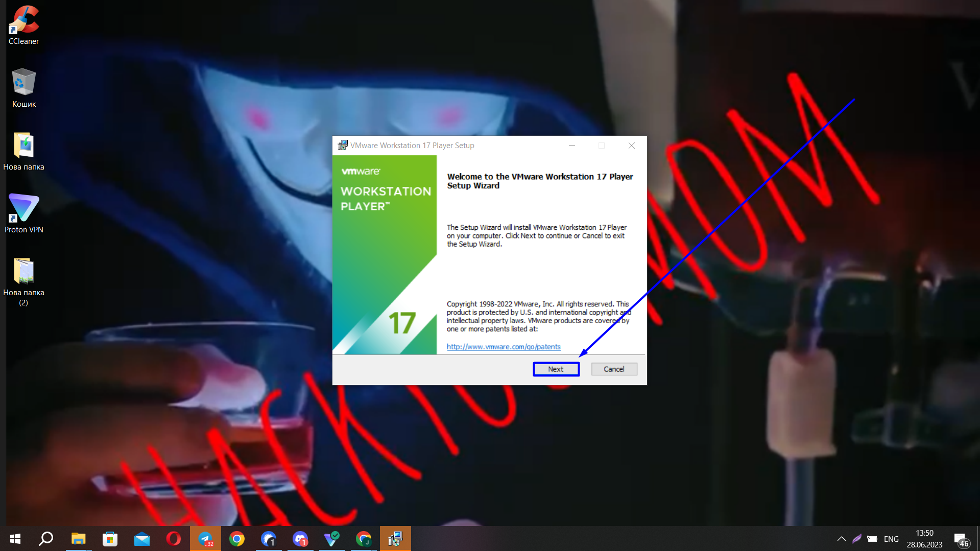Close the VMware Setup window
This screenshot has width=980, height=551.
[x=632, y=146]
